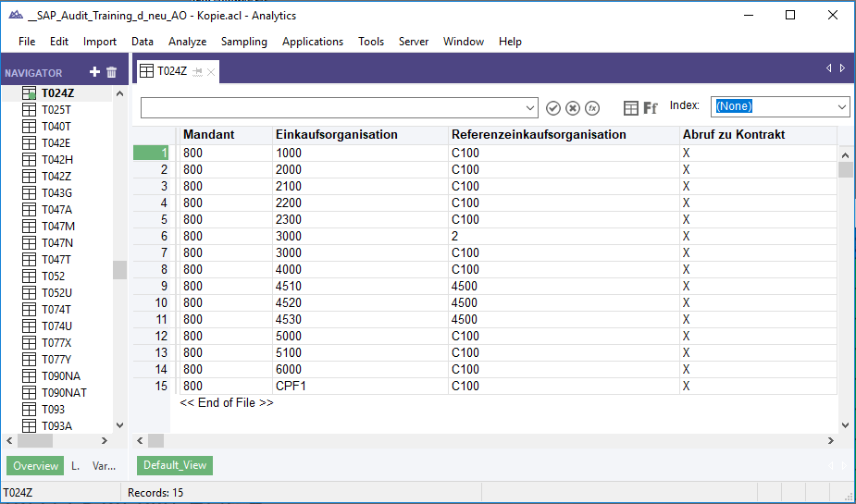Click the trash delete icon in Navigator
Viewport: 856px width, 504px height.
pyautogui.click(x=111, y=72)
